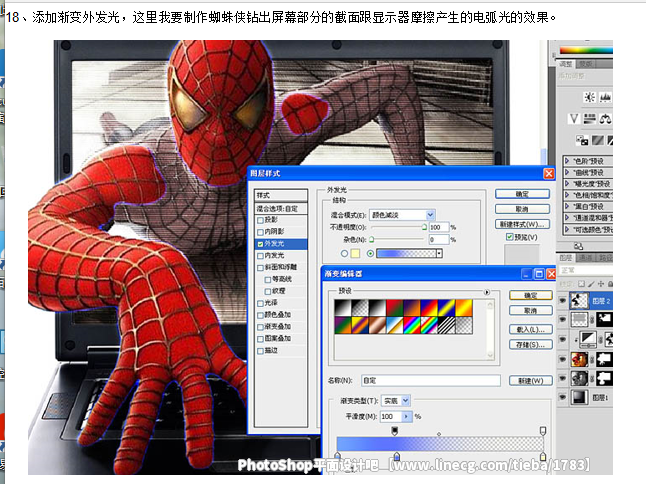Add a Brightness/Contrast adjustment from the panel
The height and width of the screenshot is (484, 646).
(x=590, y=97)
